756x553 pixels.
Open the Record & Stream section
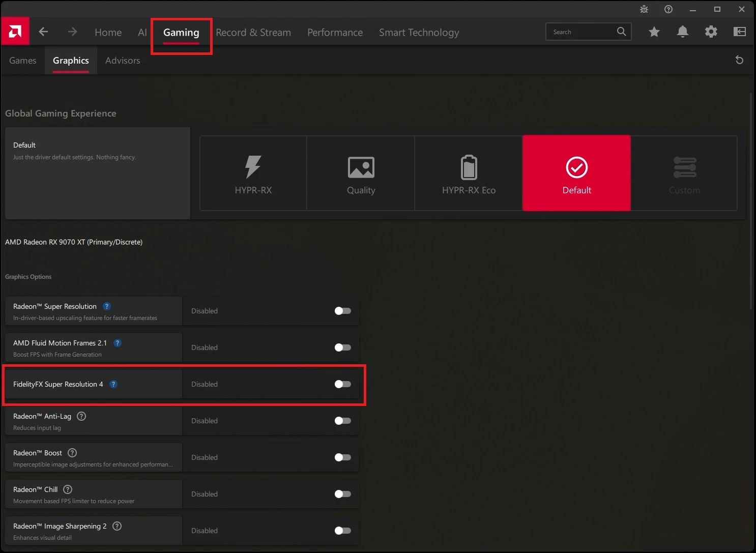click(x=253, y=32)
